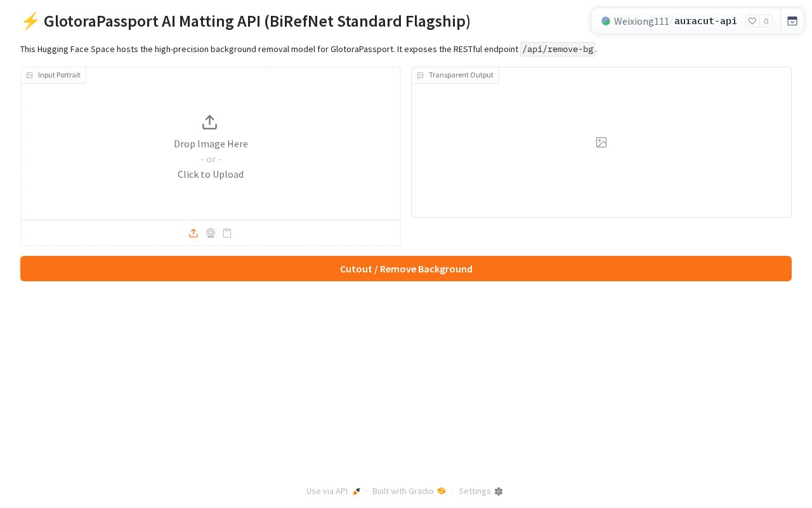The image size is (812, 508).
Task: Click the upload arrow icon above Drop Image Here
Action: pos(210,123)
